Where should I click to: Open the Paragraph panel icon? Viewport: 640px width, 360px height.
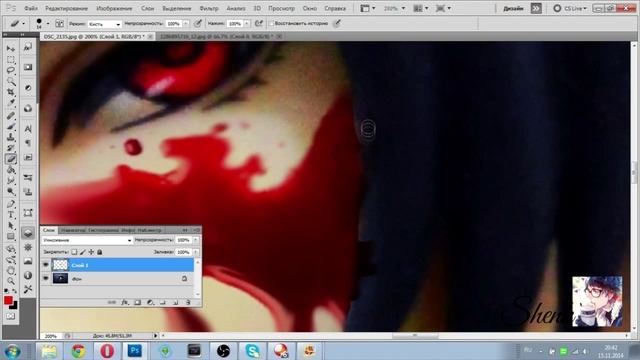point(28,143)
